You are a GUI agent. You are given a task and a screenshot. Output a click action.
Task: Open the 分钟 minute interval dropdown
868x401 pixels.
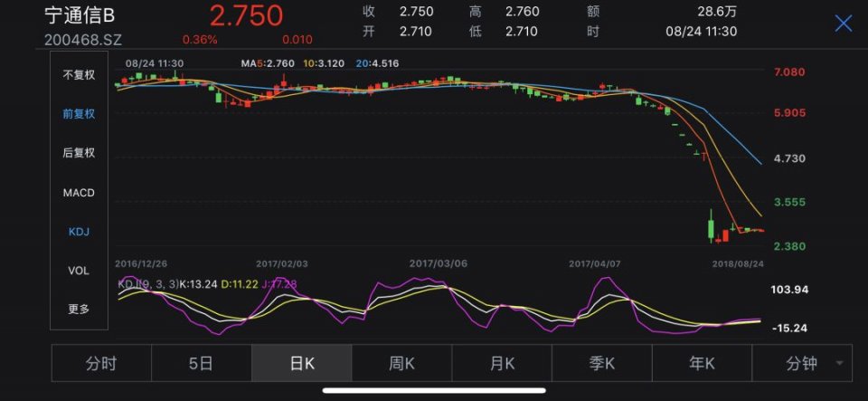(801, 364)
